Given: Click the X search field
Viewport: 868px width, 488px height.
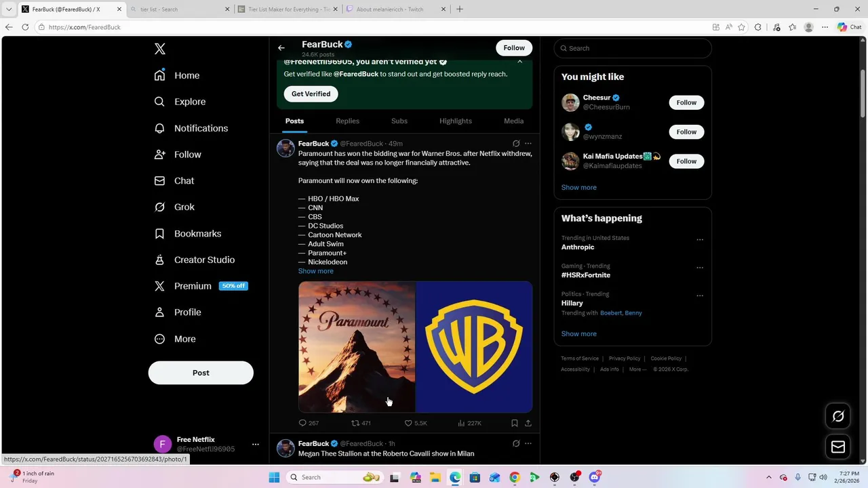Looking at the screenshot, I should pos(633,48).
